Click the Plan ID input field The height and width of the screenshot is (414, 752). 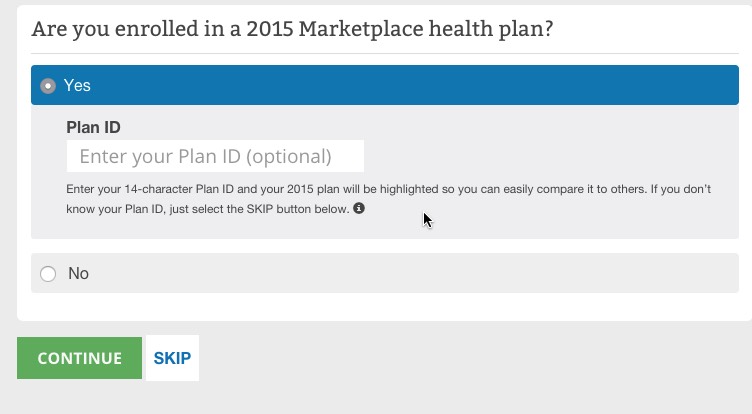pyautogui.click(x=215, y=156)
